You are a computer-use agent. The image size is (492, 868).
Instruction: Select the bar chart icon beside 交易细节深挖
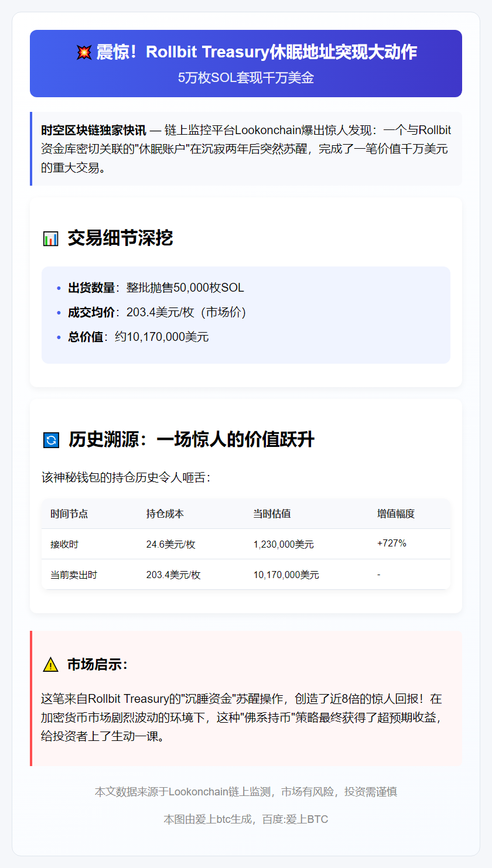(x=50, y=238)
